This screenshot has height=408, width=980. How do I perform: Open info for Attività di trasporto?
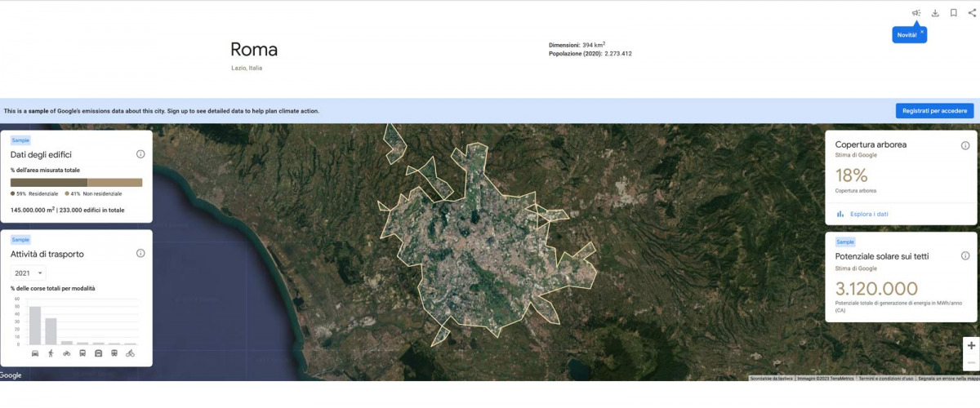(x=140, y=254)
